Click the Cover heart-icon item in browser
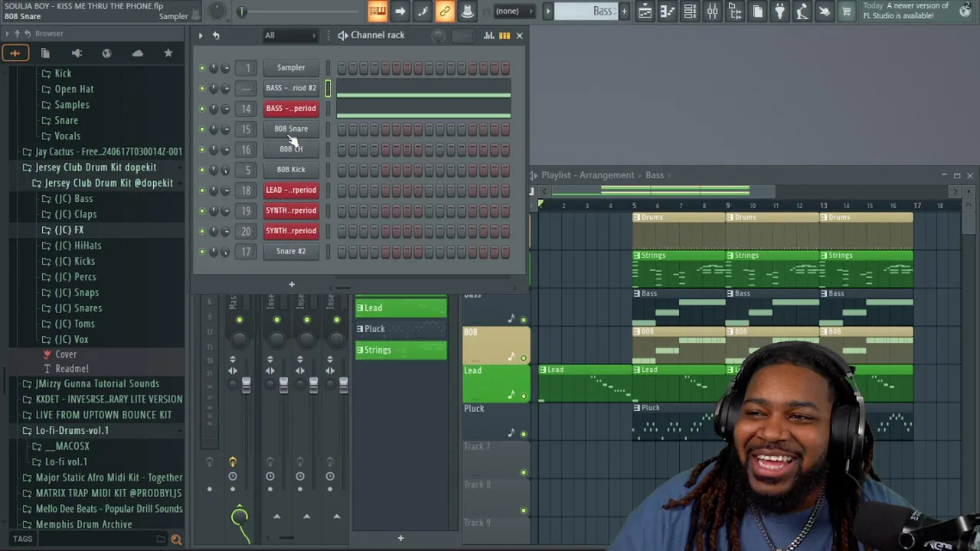The width and height of the screenshot is (980, 551). point(66,354)
